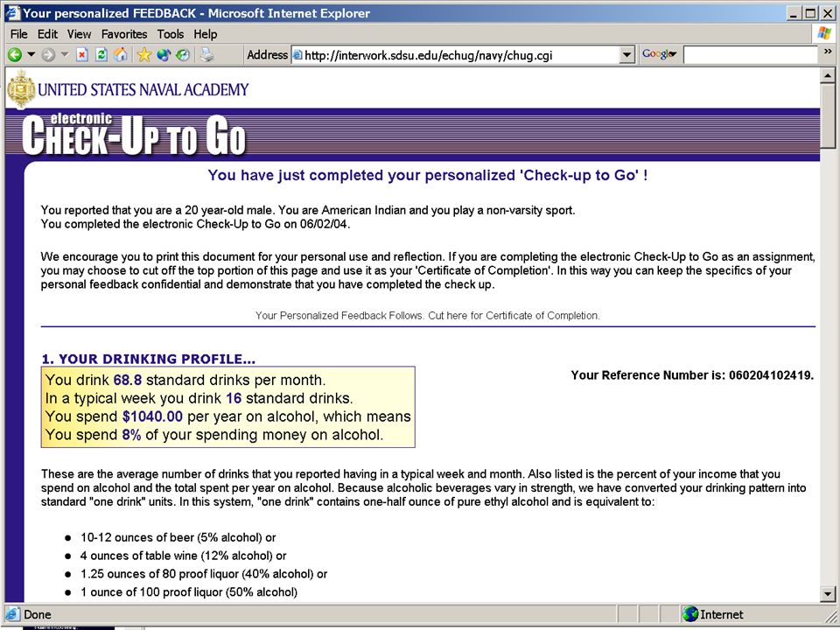Click the '68.8' drinks per month value

point(128,380)
